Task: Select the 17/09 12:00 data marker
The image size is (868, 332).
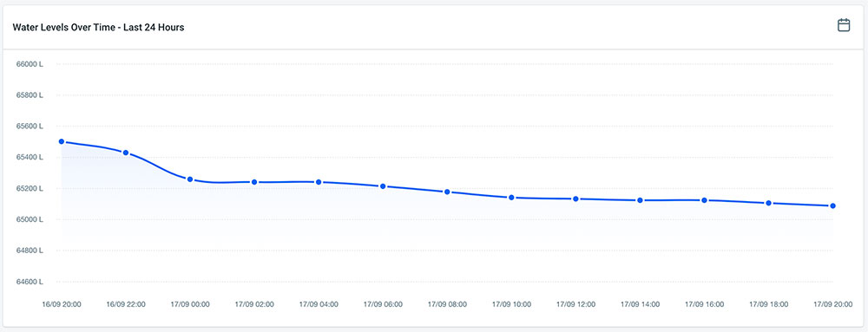Action: pyautogui.click(x=575, y=199)
